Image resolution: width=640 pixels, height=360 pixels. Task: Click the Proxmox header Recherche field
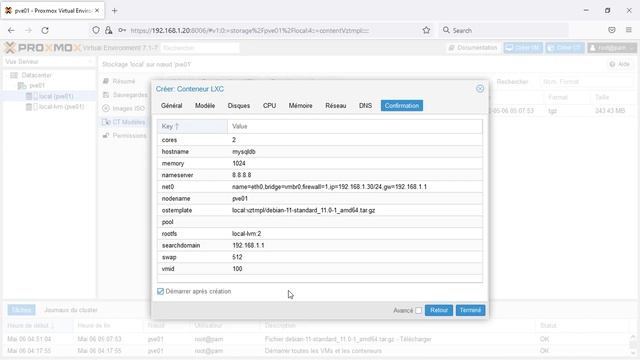pos(200,48)
